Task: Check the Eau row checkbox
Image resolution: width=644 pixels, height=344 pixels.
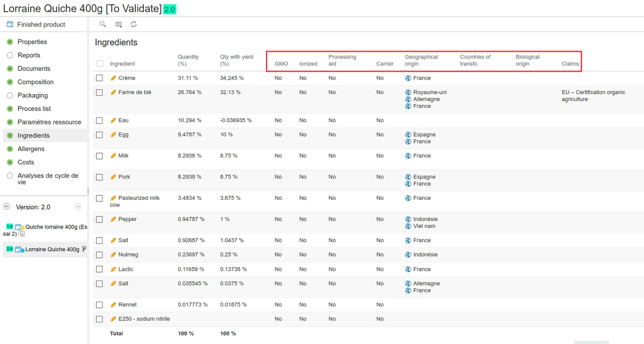Action: 99,120
